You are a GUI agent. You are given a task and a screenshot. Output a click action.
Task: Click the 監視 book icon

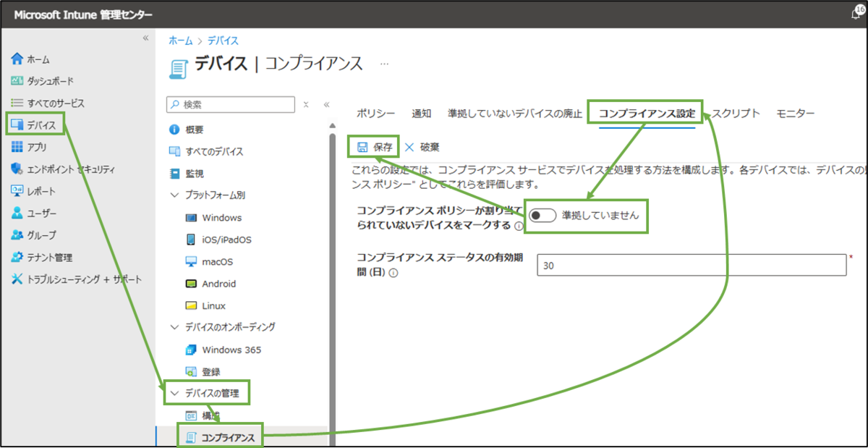(174, 174)
